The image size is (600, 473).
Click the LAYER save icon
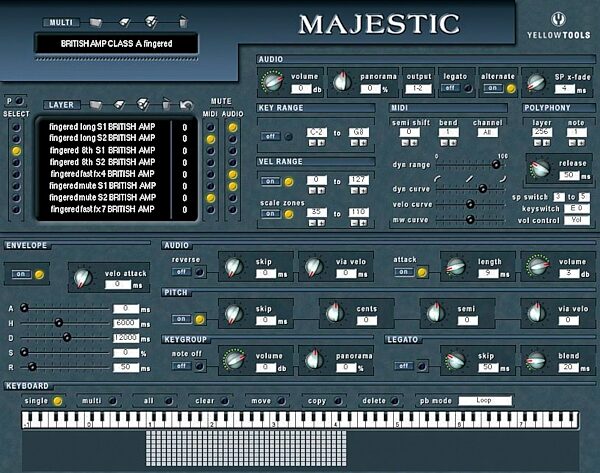120,104
